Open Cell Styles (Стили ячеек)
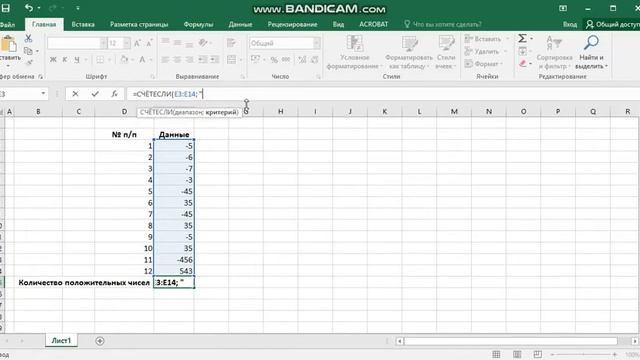Viewport: 640px width, 360px height. coord(446,52)
